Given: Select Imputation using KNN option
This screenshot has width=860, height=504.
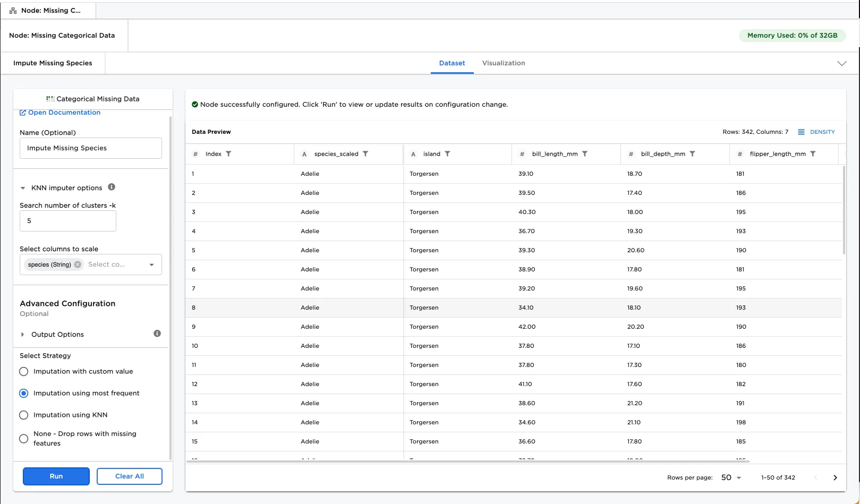Looking at the screenshot, I should [24, 415].
